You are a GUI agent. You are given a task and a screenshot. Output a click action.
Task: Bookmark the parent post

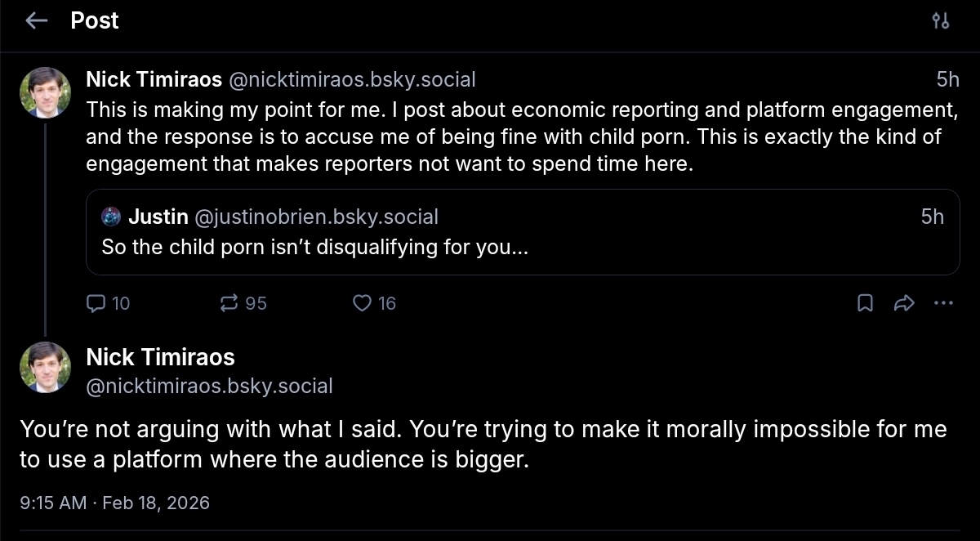click(x=865, y=303)
